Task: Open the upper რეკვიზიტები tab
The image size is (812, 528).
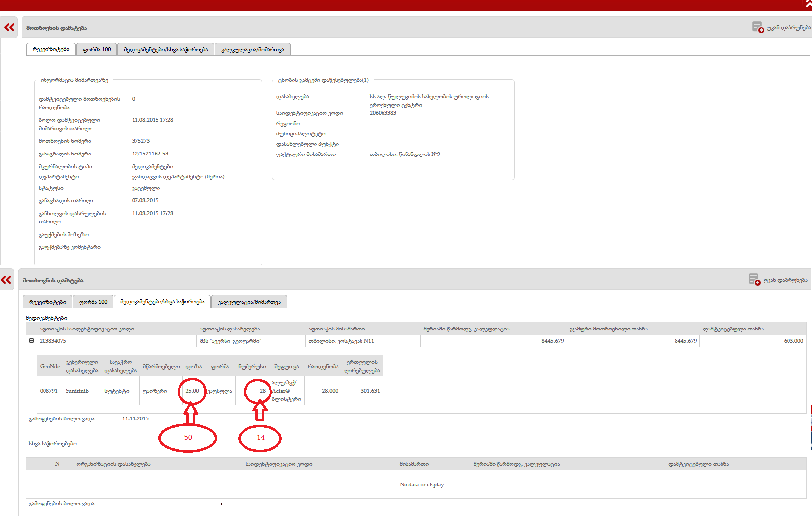Action: [51, 49]
